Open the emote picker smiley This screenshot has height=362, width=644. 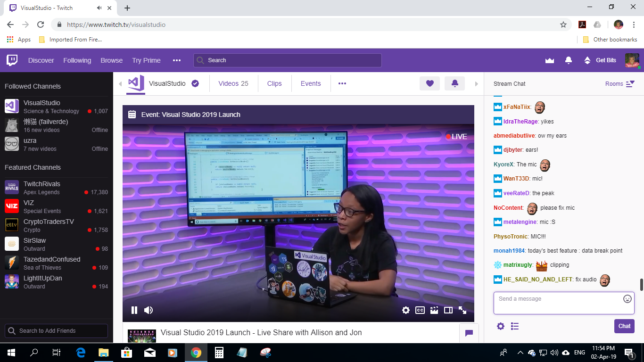click(627, 299)
